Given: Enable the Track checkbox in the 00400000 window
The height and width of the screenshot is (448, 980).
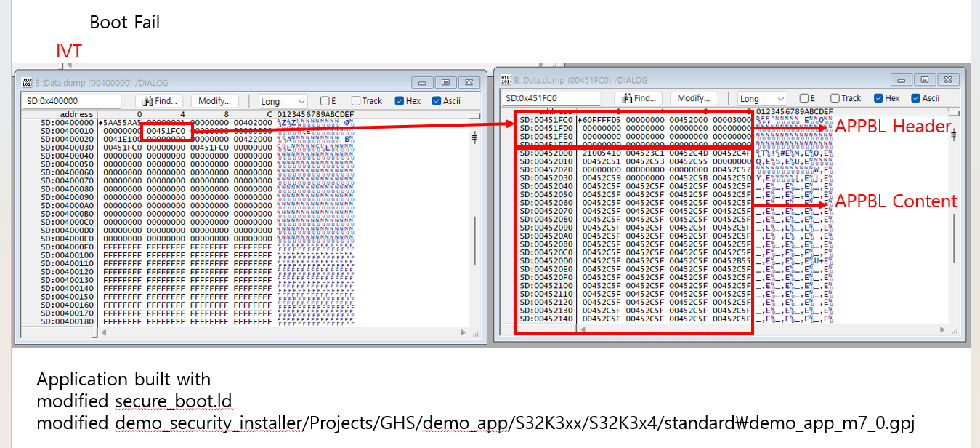Looking at the screenshot, I should click(356, 101).
